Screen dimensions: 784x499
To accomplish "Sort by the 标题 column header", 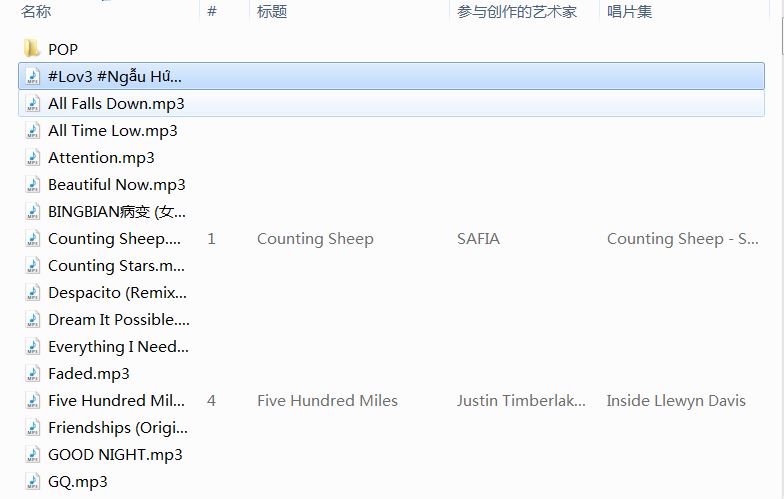I will (x=272, y=12).
